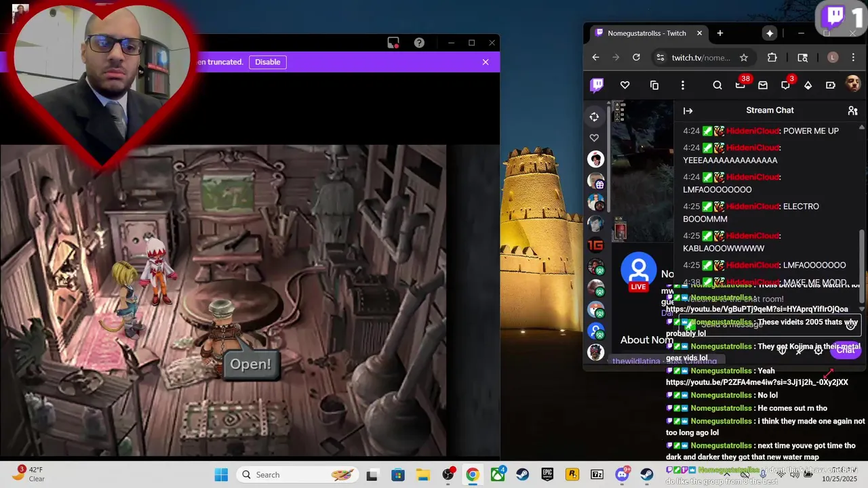
Task: Open the Chrome tab search/media icon
Action: pos(803,58)
